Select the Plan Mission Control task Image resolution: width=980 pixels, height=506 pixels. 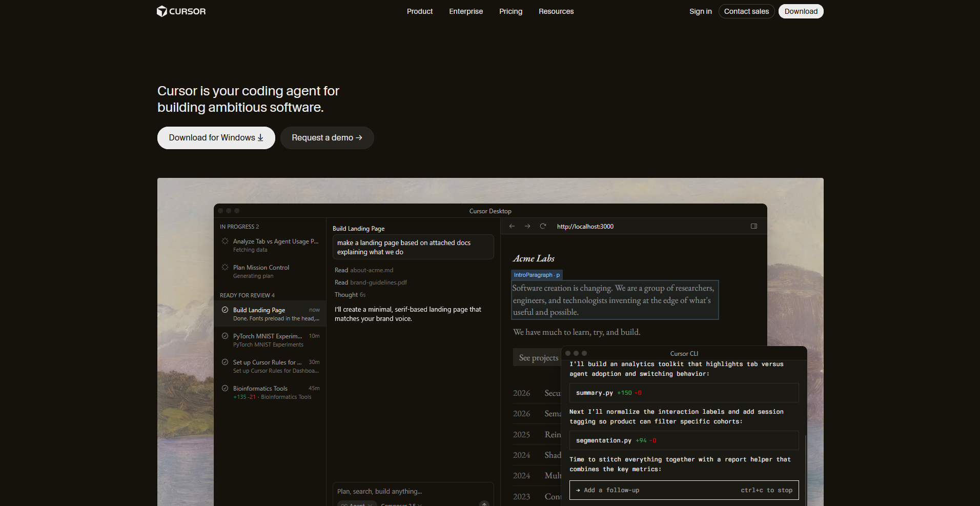[270, 271]
